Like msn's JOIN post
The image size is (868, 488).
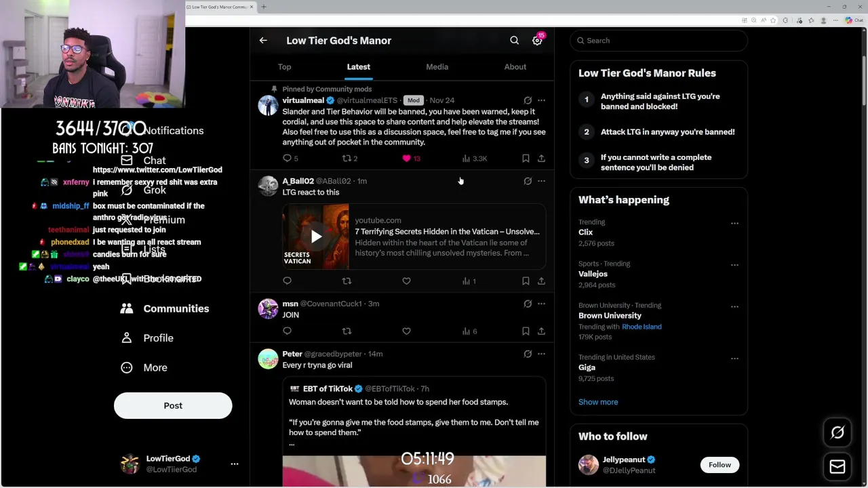click(406, 331)
